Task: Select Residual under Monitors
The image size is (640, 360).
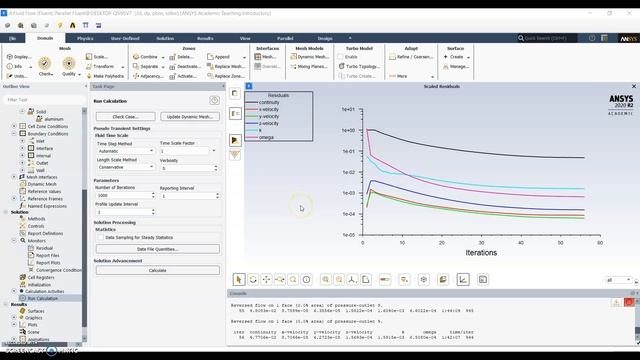Action: click(x=44, y=248)
